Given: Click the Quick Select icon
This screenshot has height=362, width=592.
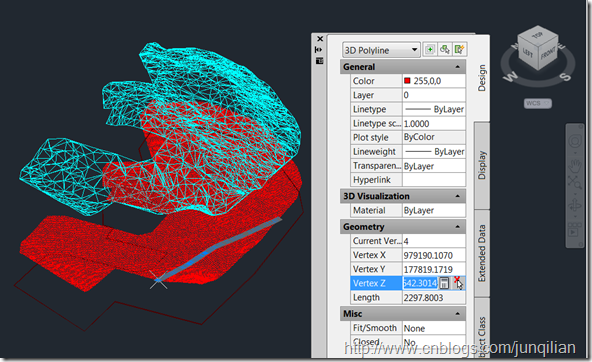Looking at the screenshot, I should 459,49.
